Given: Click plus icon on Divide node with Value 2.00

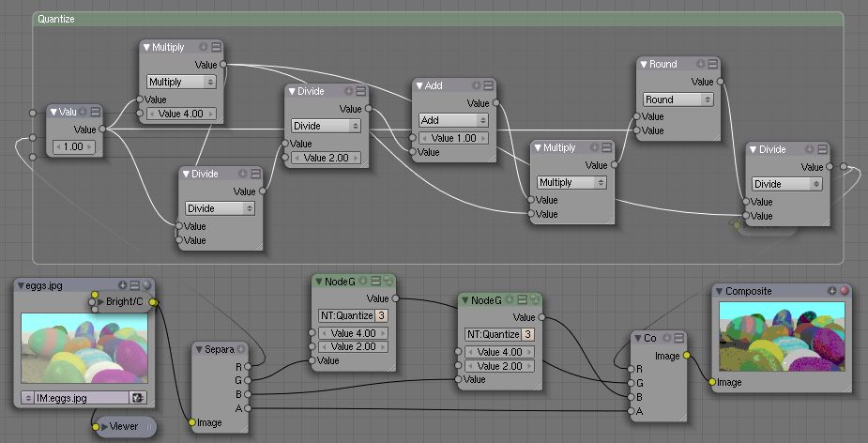Looking at the screenshot, I should click(x=348, y=91).
